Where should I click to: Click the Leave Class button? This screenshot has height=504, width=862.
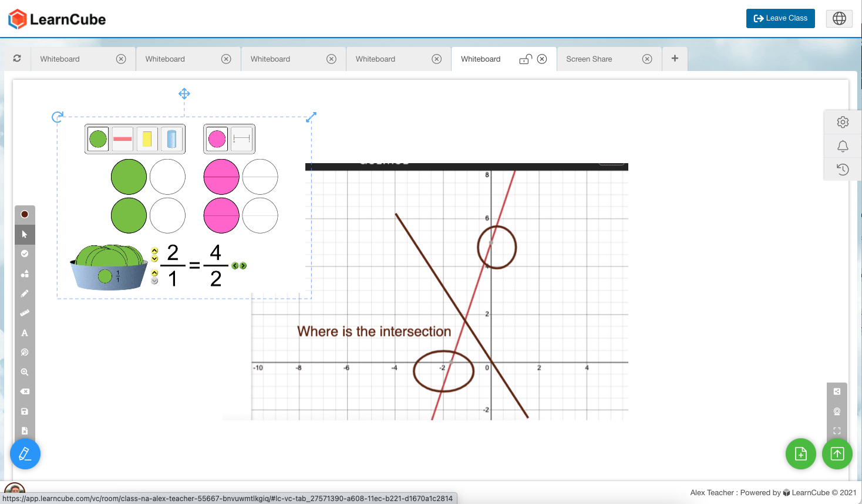pos(780,18)
